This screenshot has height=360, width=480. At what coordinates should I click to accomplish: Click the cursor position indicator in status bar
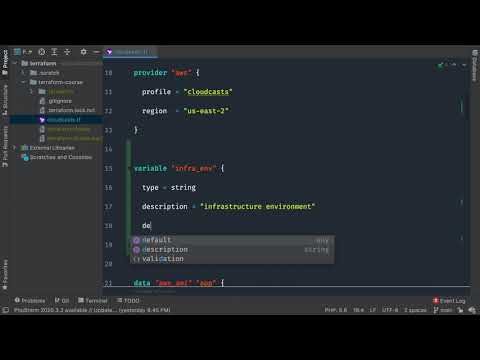click(x=358, y=310)
